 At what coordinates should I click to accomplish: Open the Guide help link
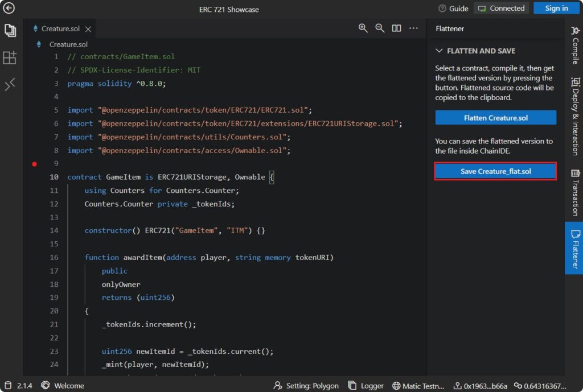pos(453,9)
